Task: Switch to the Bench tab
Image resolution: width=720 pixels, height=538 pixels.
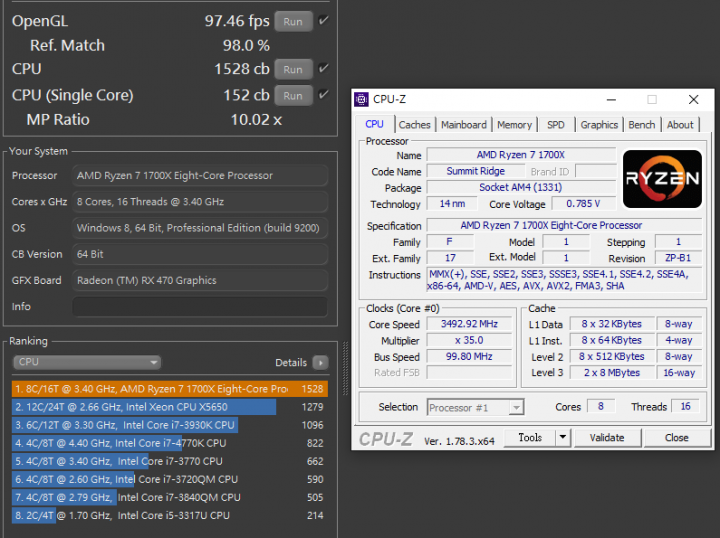Action: (x=641, y=125)
